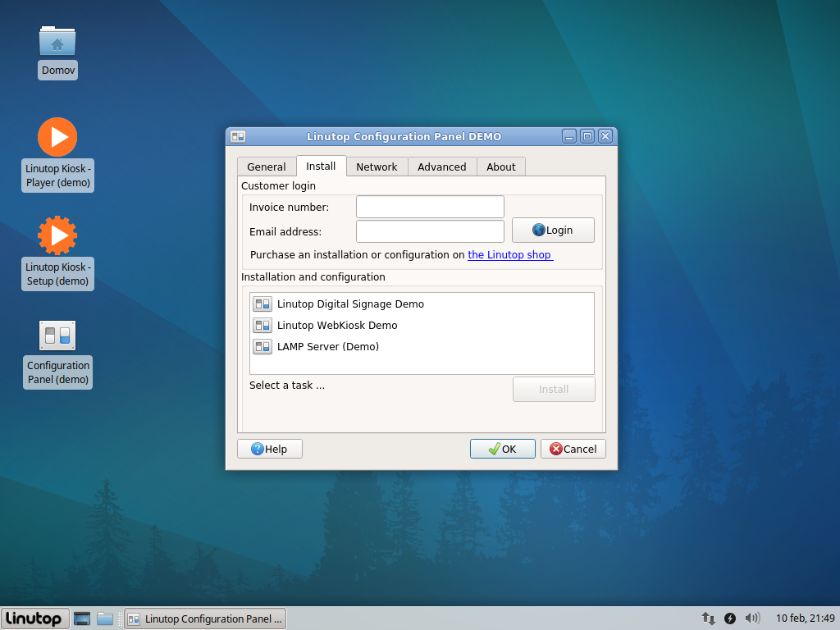
Task: Confirm with the OK button
Action: (503, 449)
